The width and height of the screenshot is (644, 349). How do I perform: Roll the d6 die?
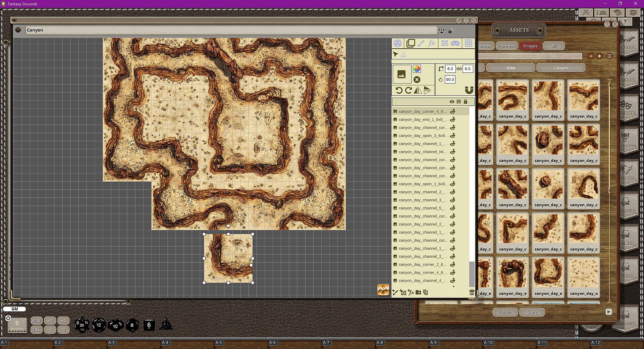point(149,325)
